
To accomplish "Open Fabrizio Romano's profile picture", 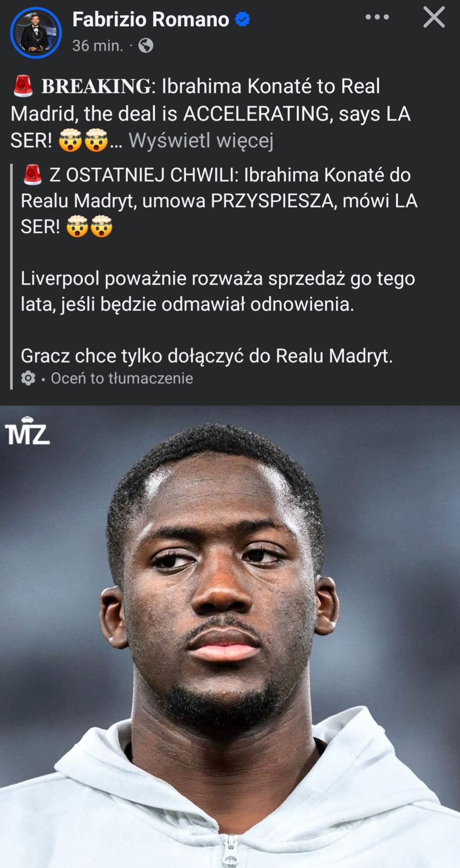I will pyautogui.click(x=36, y=33).
